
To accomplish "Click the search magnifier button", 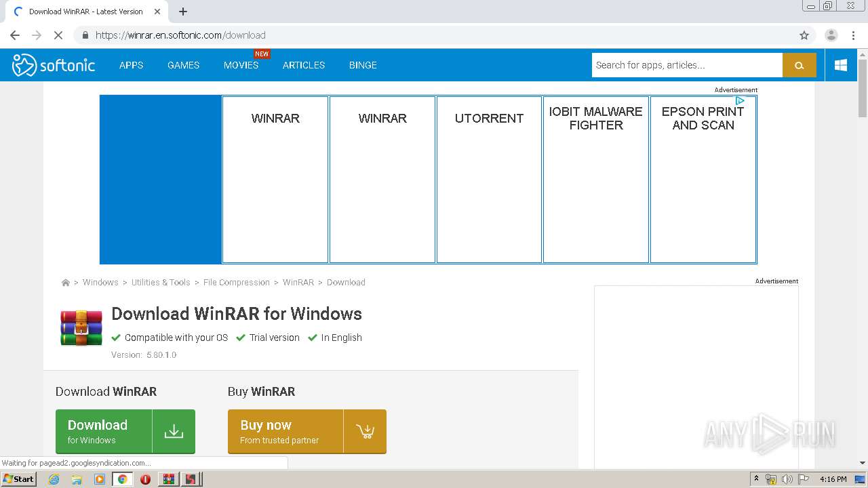I will tap(800, 65).
